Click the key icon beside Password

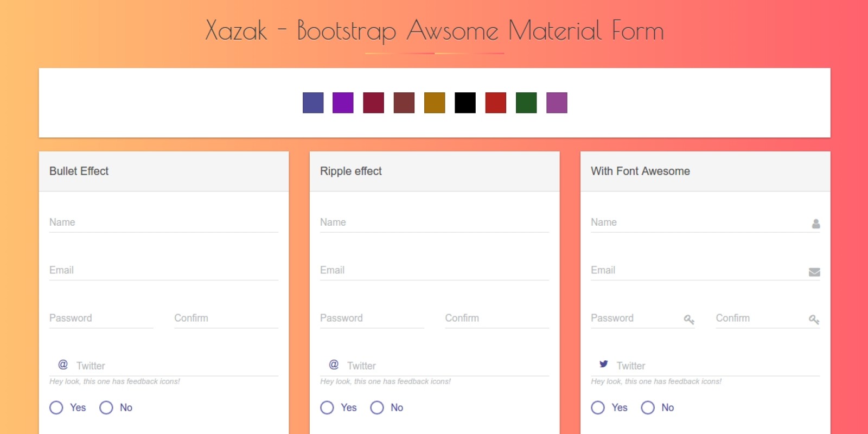tap(689, 320)
